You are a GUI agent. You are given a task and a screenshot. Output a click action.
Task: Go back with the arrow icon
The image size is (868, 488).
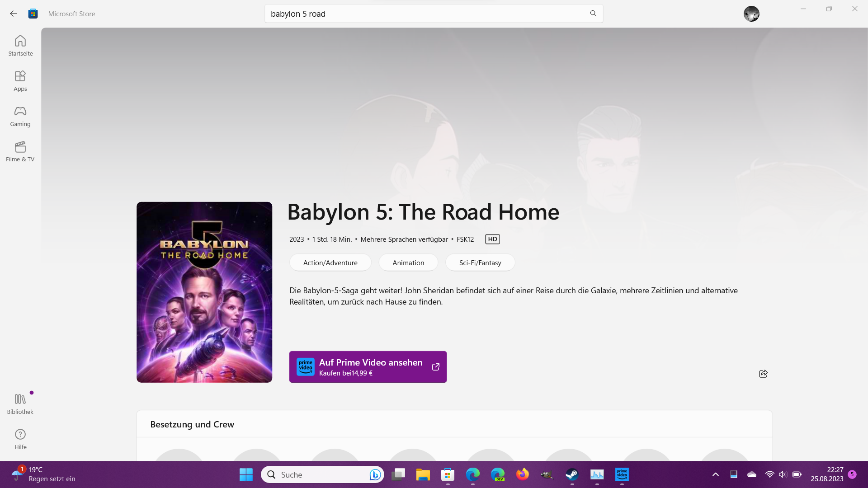tap(13, 14)
